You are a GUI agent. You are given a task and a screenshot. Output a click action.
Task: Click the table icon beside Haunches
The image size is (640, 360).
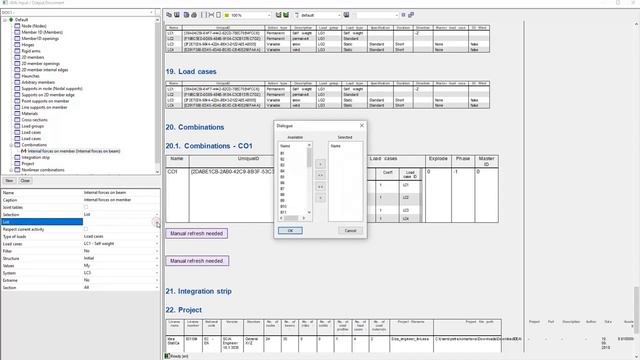click(17, 76)
